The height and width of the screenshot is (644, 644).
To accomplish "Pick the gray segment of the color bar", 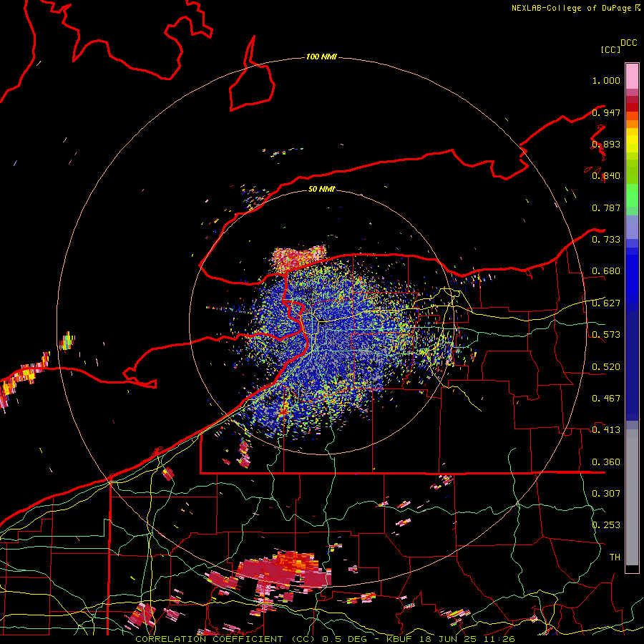I will 632,497.
